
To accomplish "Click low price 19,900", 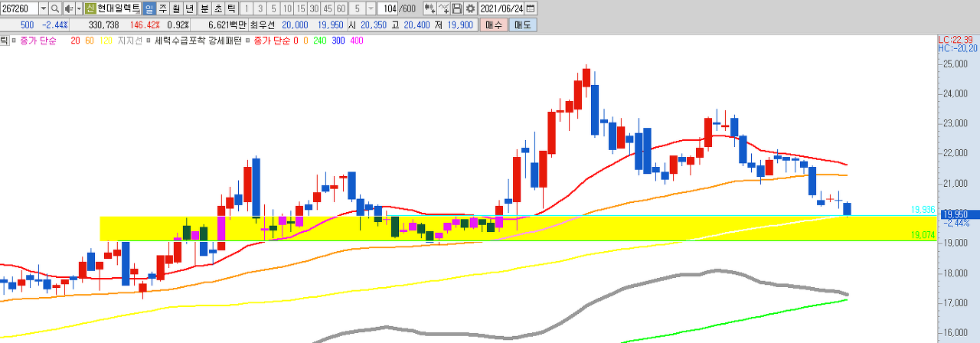I will click(460, 25).
